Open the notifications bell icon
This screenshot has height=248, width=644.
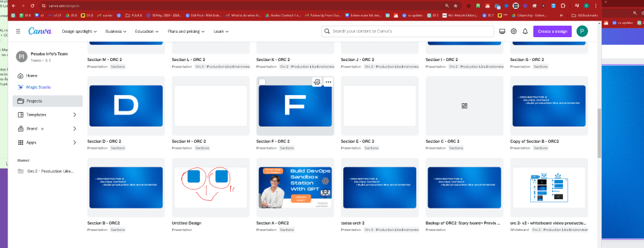click(x=525, y=31)
